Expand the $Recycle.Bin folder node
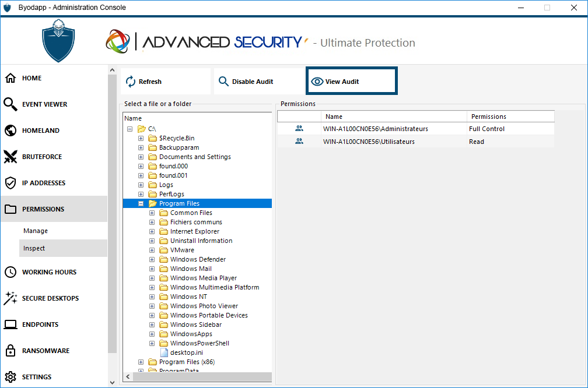Screen dimensions: 588x388 [x=141, y=138]
